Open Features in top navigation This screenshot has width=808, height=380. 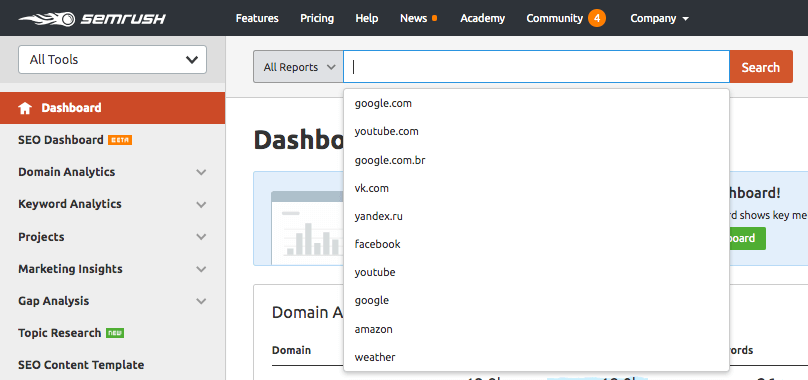(257, 19)
